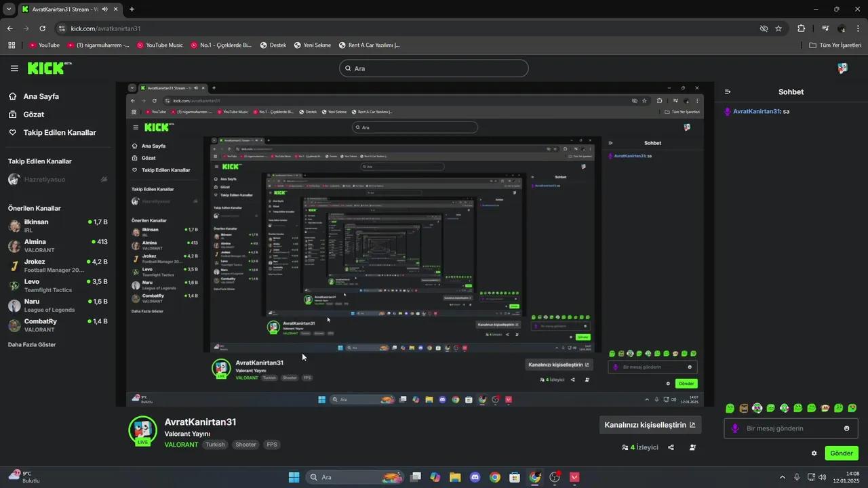Screen dimensions: 868x488
Task: Click the Gönder send button
Action: [x=842, y=453]
